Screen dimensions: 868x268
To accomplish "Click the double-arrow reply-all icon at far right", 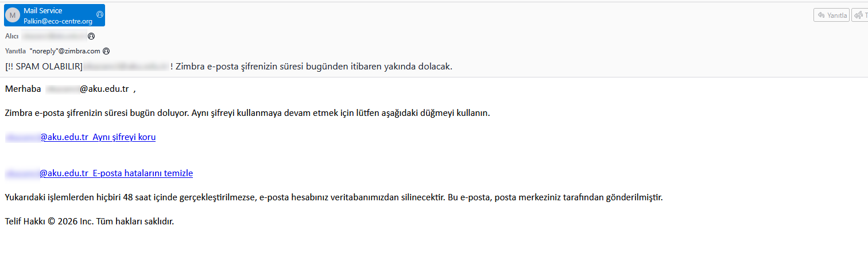I will click(859, 15).
